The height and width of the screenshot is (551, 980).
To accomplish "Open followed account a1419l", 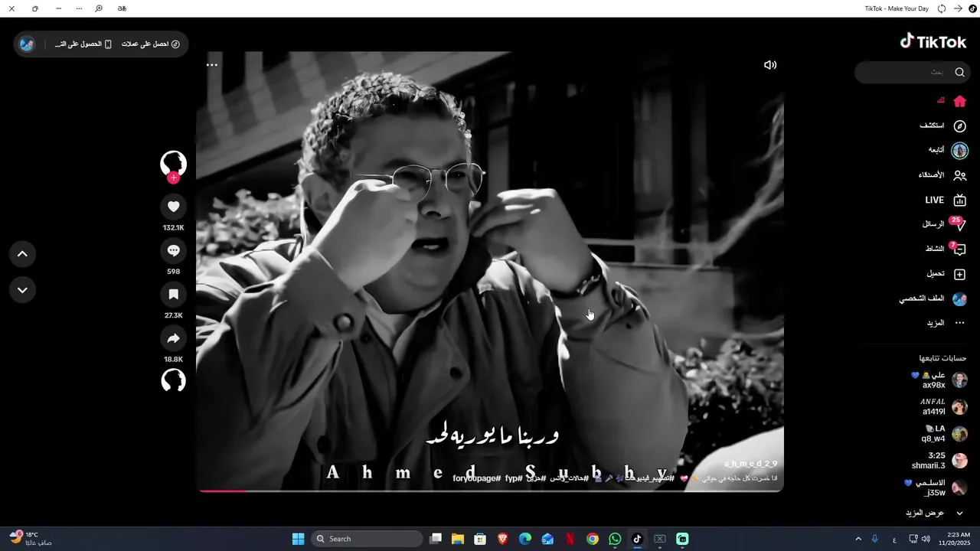I will pyautogui.click(x=943, y=406).
